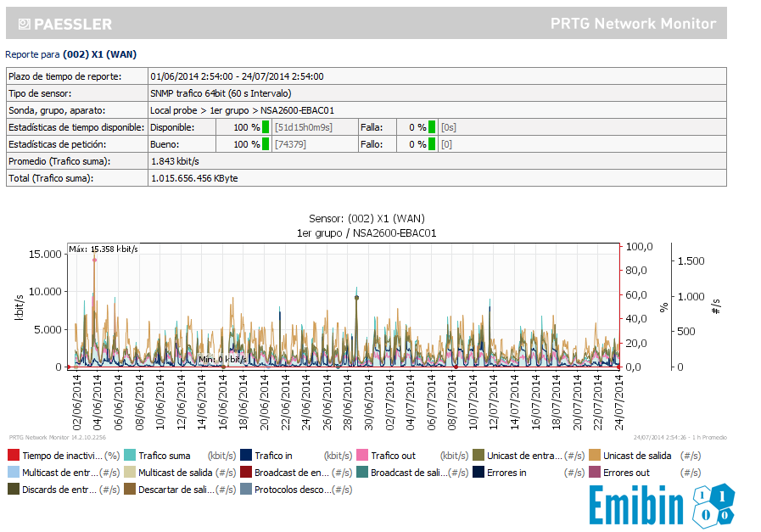Select Broadcast de entrada legend swatch
Image resolution: width=761 pixels, height=532 pixels.
[x=246, y=473]
